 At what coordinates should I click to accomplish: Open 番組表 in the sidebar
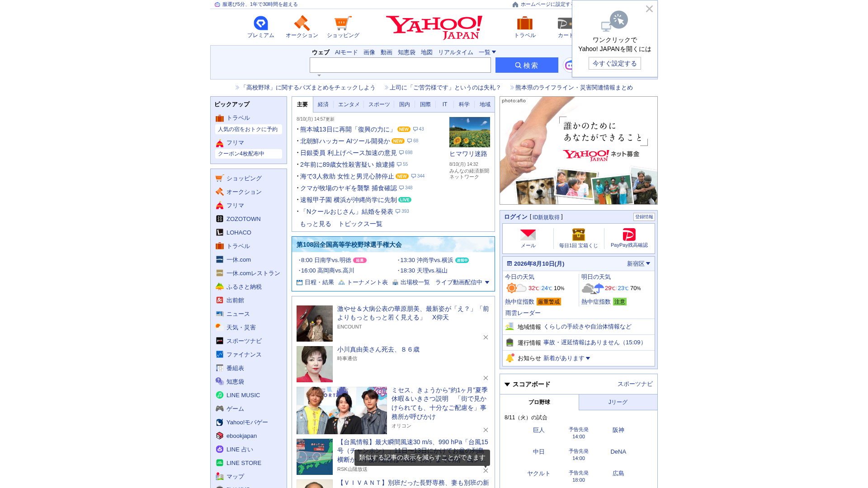(x=235, y=368)
